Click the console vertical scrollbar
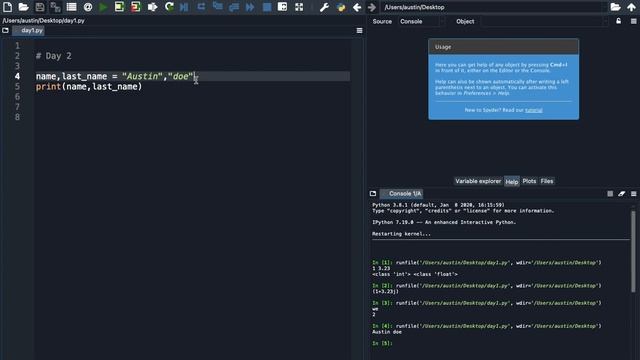Viewport: 640px width, 360px height. tap(633, 251)
